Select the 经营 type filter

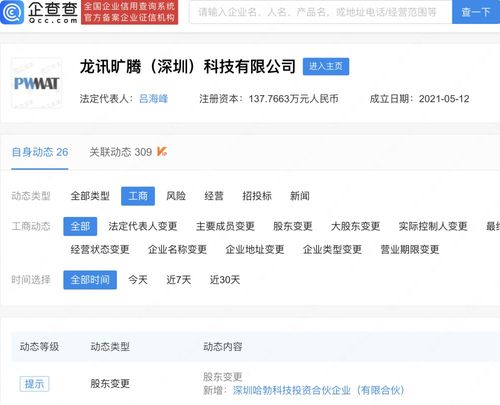tap(214, 196)
